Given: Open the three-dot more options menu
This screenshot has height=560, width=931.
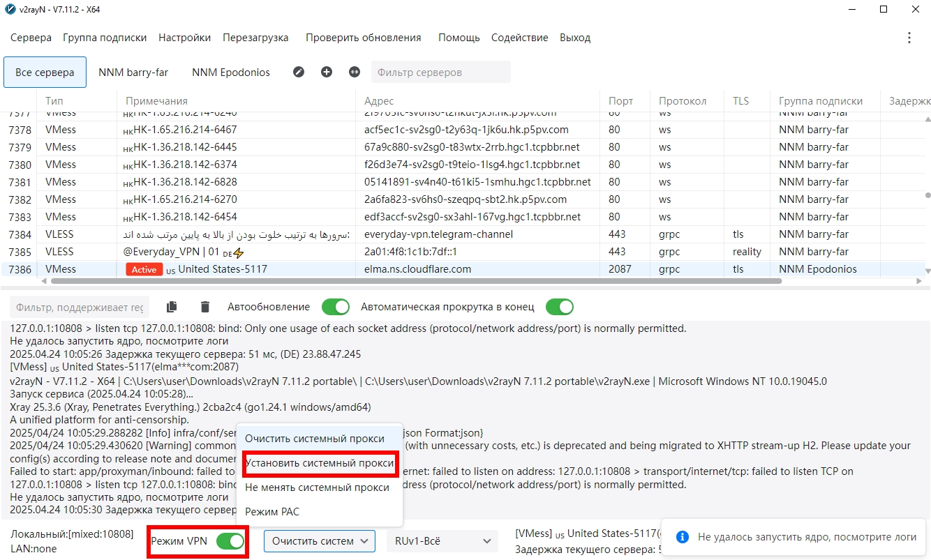Looking at the screenshot, I should 909,38.
